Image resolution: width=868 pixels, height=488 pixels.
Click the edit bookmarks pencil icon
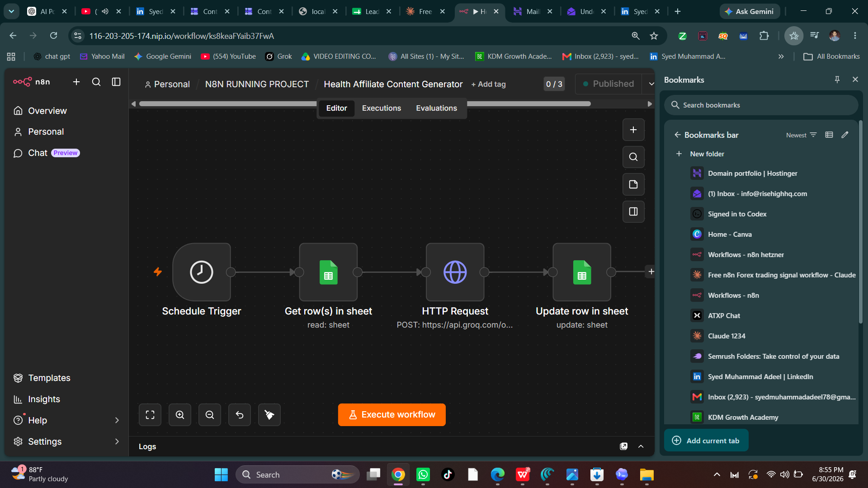pos(845,135)
